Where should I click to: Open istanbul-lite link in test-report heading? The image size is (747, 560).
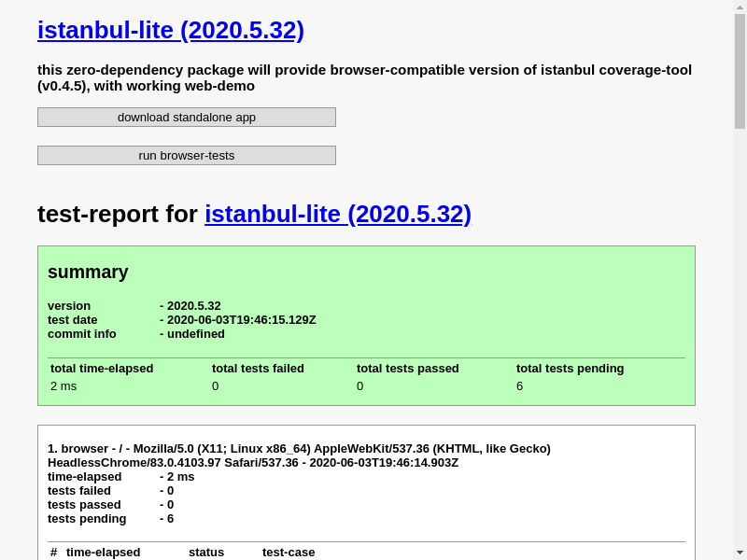tap(338, 214)
